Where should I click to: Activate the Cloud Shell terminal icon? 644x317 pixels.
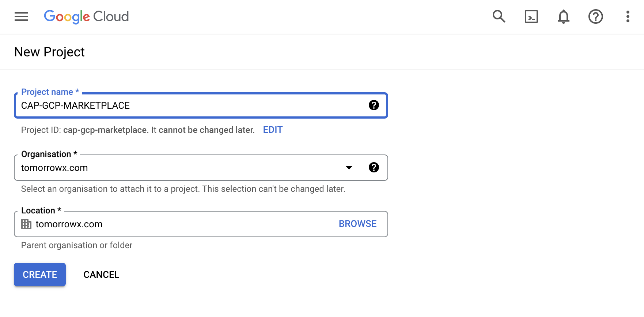531,16
